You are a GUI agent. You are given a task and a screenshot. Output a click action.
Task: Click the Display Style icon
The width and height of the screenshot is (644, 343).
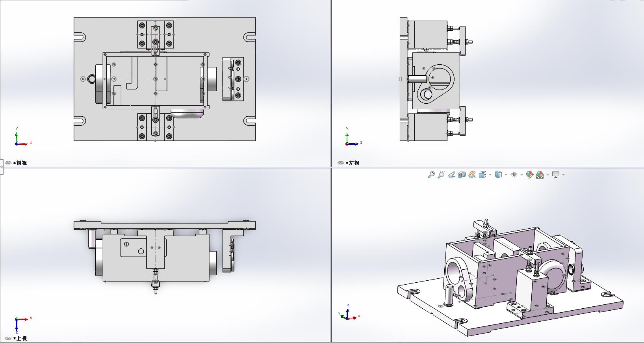(x=498, y=175)
